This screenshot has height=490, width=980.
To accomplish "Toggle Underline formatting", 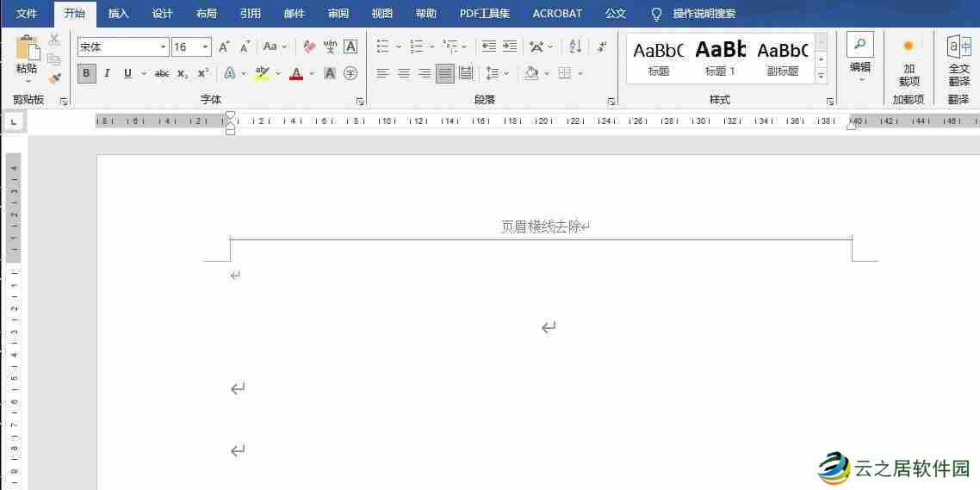I will 127,74.
